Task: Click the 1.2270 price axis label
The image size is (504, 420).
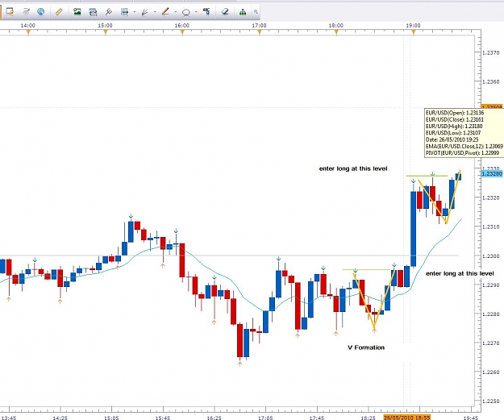Action: (491, 343)
